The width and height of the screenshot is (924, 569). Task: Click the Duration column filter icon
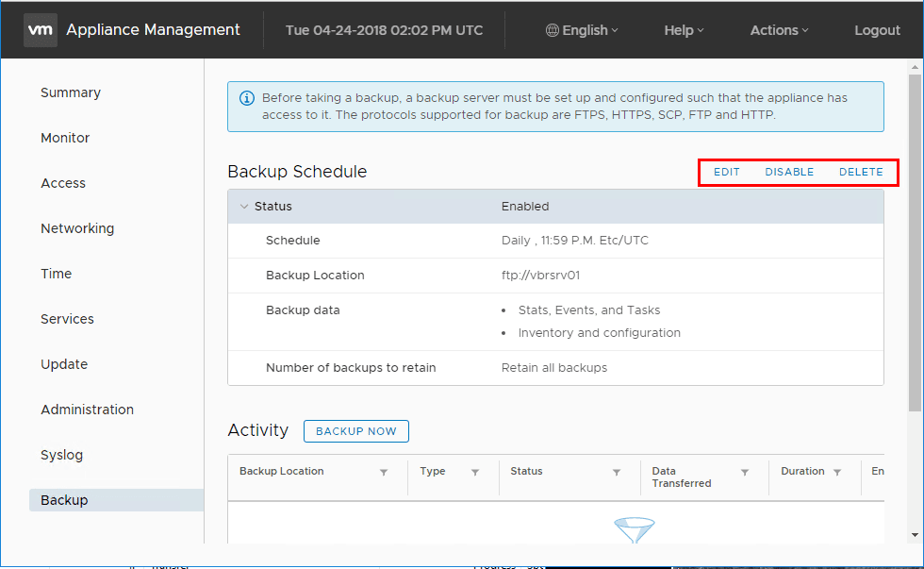[x=837, y=473]
